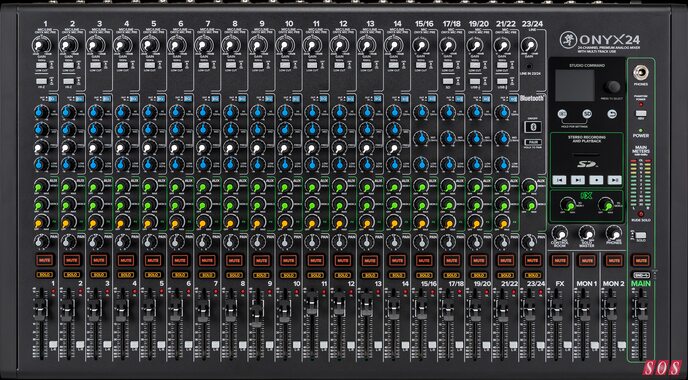Screen dimensions: 688x380
Task: Toggle the Bluetooth on/off button
Action: [533, 128]
